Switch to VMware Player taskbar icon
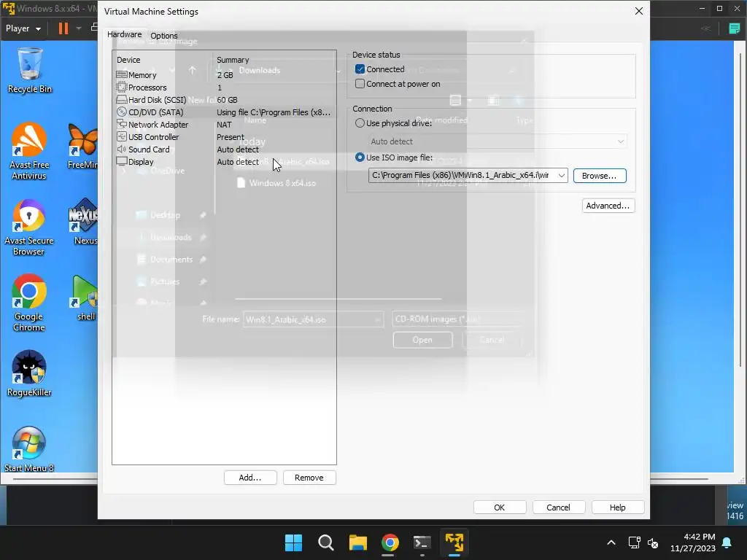The height and width of the screenshot is (560, 747). click(454, 542)
